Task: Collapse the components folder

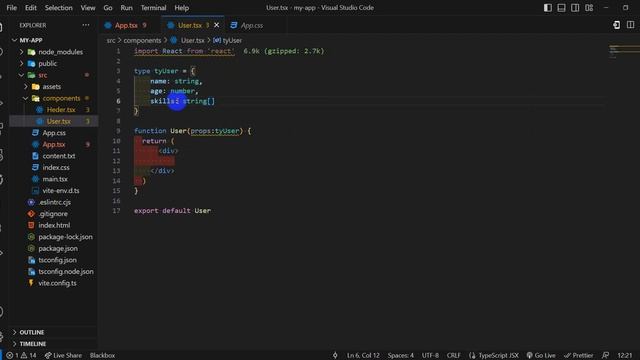Action: point(26,98)
